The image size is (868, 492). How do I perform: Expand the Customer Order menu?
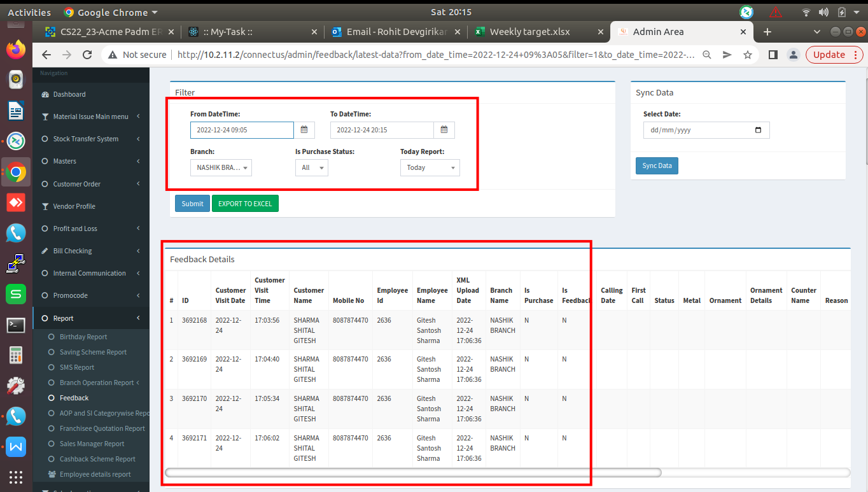(x=91, y=184)
